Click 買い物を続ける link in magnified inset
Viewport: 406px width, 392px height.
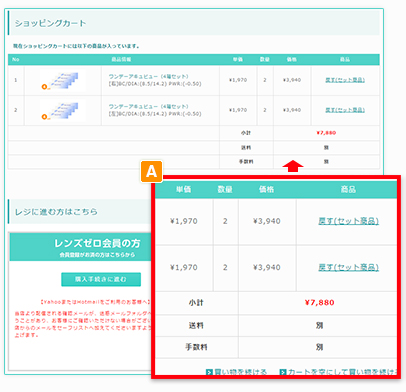240,372
